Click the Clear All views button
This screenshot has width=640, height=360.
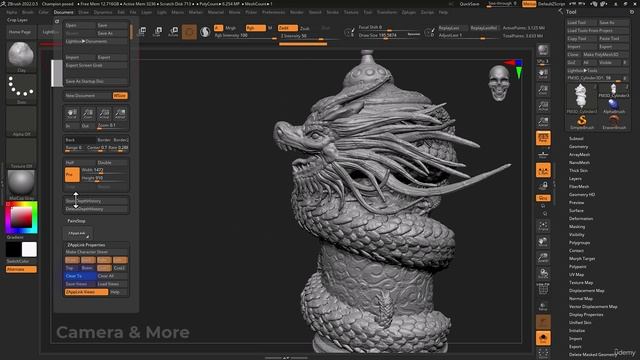112,276
